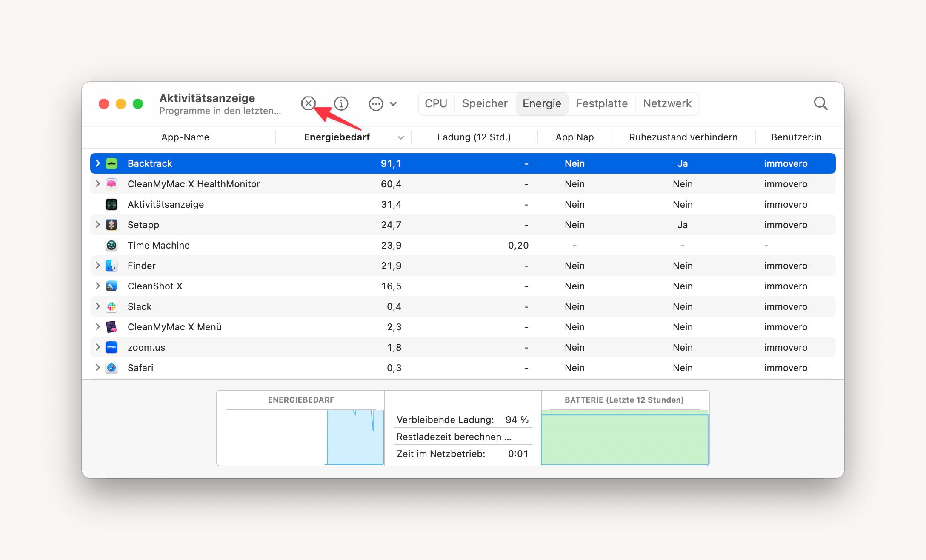The height and width of the screenshot is (560, 926).
Task: Expand the Backtrack process row
Action: click(98, 163)
